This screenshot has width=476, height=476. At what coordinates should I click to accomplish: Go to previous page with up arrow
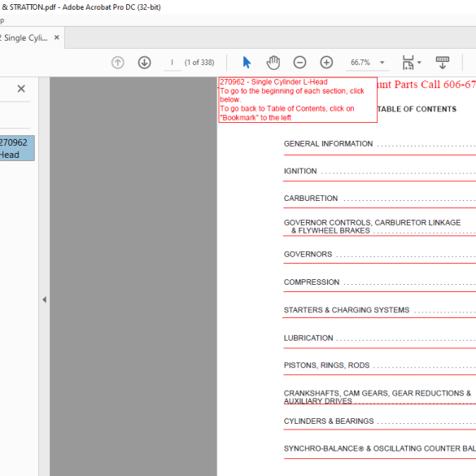pos(118,63)
